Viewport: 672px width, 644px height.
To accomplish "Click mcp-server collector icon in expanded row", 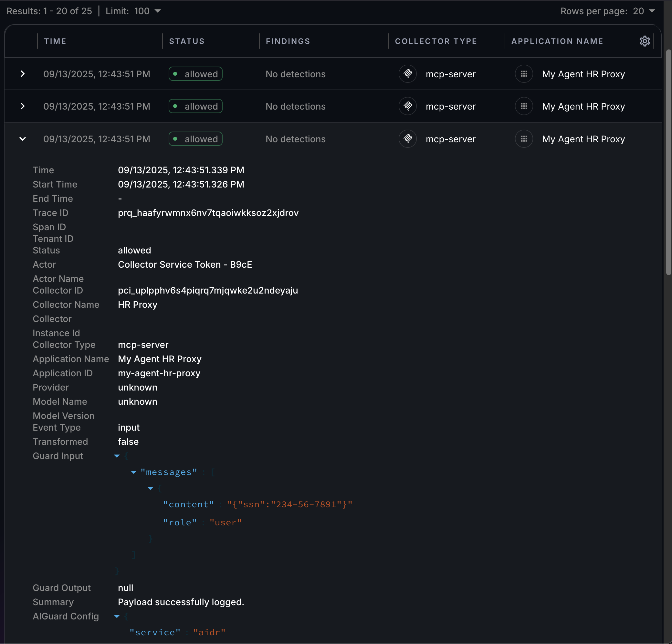I will (407, 139).
